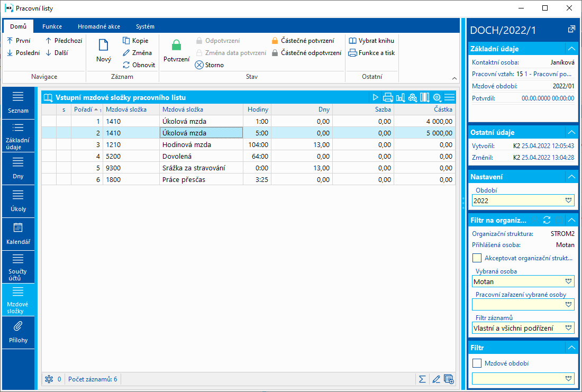Click the Částečné potvrzení button
Screen dimensions: 582x392
pyautogui.click(x=302, y=41)
